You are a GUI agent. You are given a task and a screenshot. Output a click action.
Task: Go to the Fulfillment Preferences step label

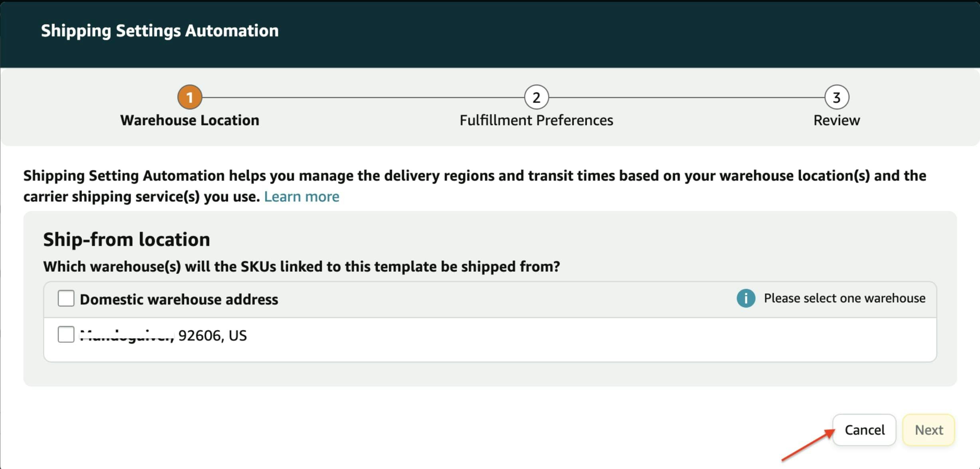point(536,120)
